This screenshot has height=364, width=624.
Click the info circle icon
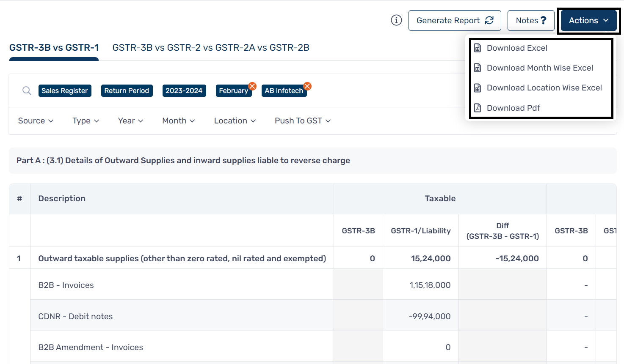point(396,20)
